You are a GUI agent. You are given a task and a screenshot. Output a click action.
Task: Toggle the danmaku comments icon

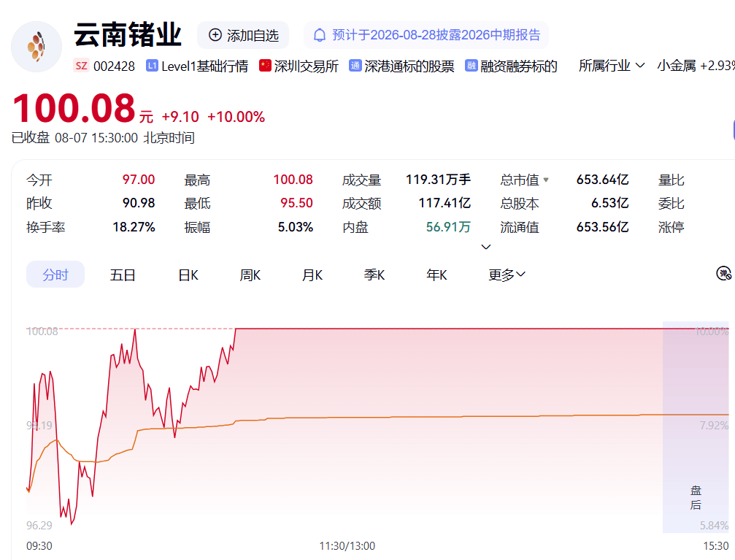pyautogui.click(x=724, y=273)
